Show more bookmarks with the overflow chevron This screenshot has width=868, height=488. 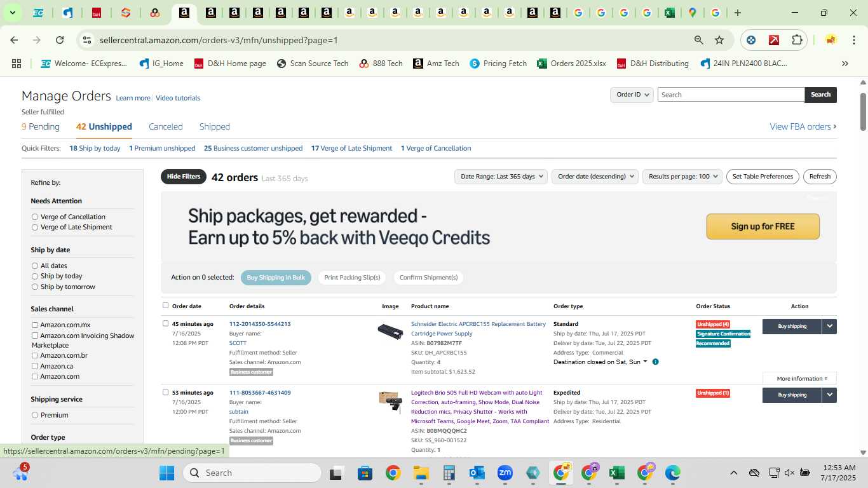[845, 64]
